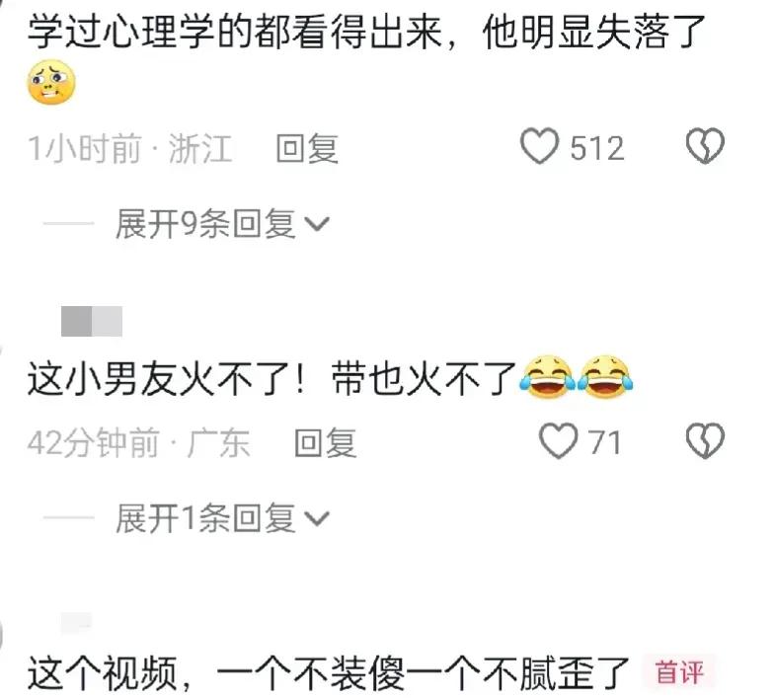This screenshot has width=774, height=700.
Task: Tap the 71 like count
Action: tap(604, 442)
